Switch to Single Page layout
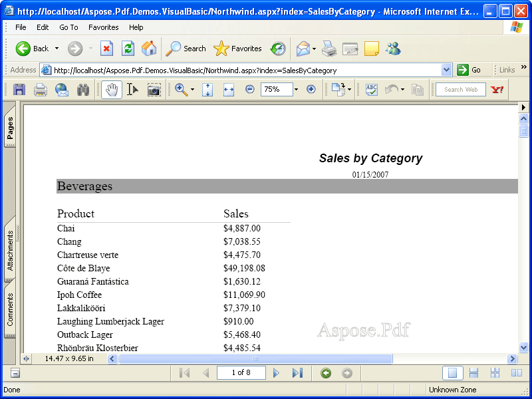This screenshot has width=532, height=399. click(x=453, y=373)
